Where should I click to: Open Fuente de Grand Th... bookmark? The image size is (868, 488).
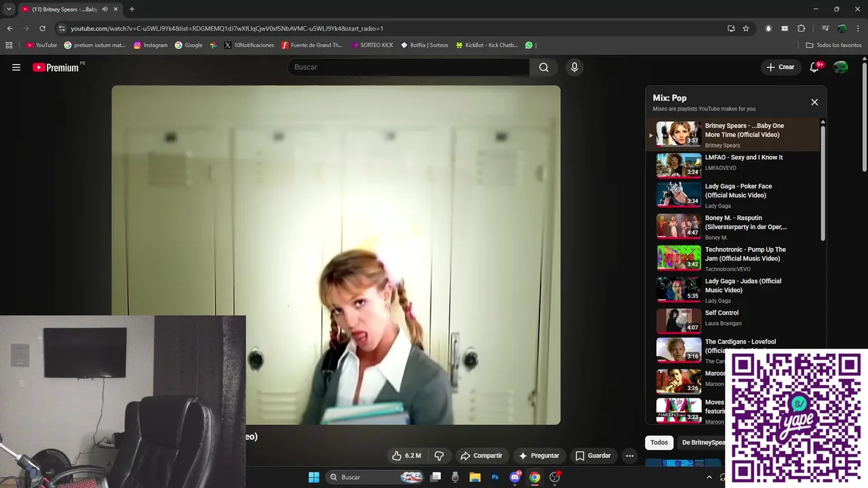pos(312,45)
